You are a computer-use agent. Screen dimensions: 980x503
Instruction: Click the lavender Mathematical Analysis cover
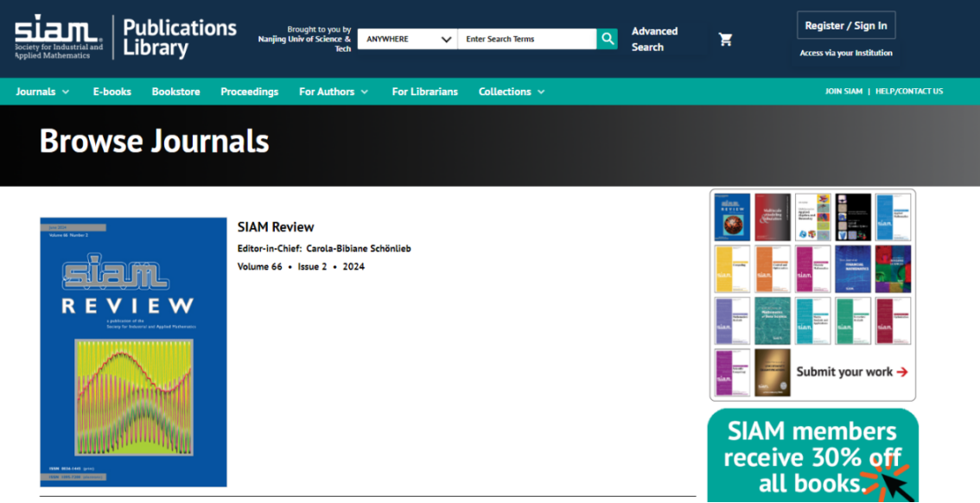tap(732, 321)
